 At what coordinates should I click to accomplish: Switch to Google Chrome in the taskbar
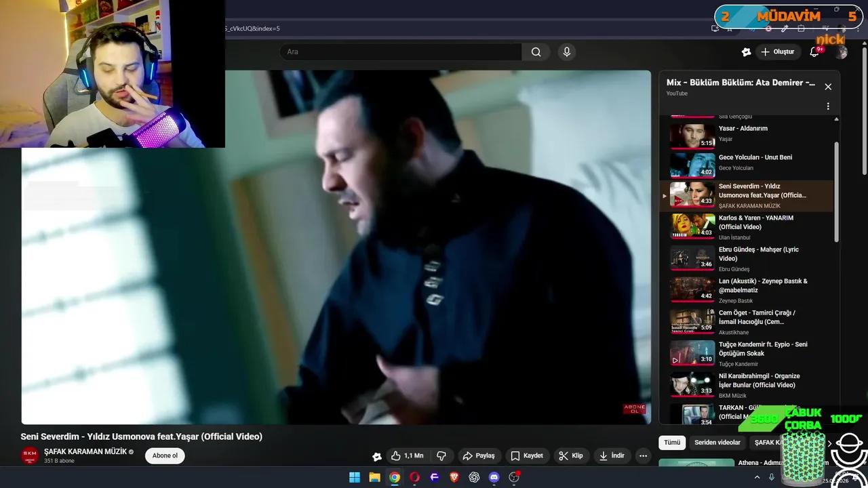[x=395, y=477]
